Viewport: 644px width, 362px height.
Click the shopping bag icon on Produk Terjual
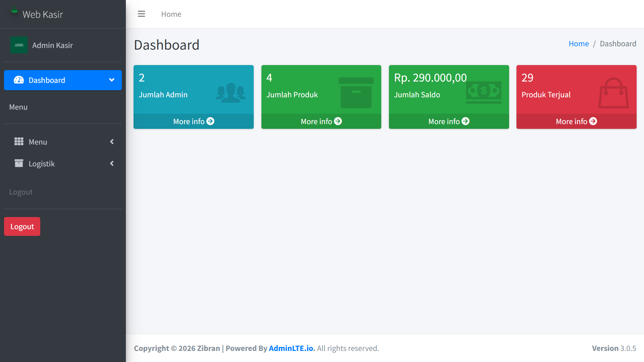(x=613, y=93)
